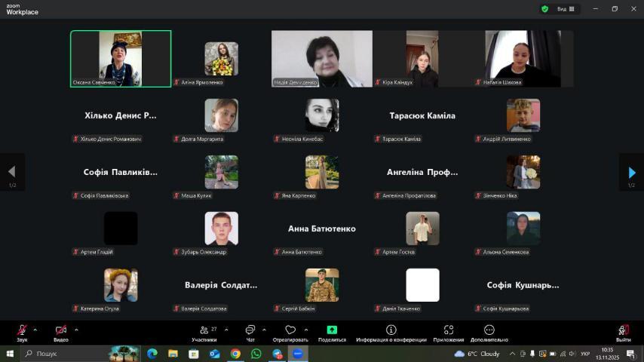
Task: Open Информация о конференции info icon
Action: coord(391,330)
